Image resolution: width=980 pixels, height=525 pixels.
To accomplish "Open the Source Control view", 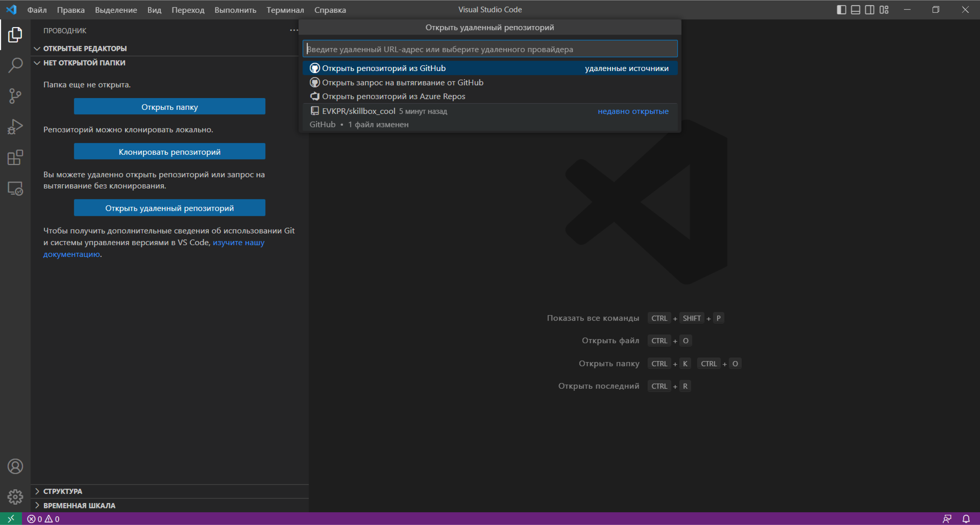I will pos(15,96).
